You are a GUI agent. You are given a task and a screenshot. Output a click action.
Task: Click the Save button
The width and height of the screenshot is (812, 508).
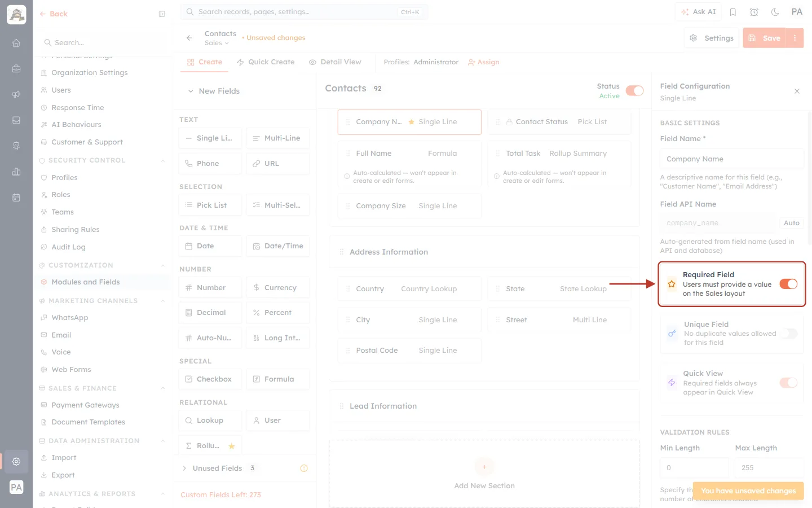tap(765, 38)
